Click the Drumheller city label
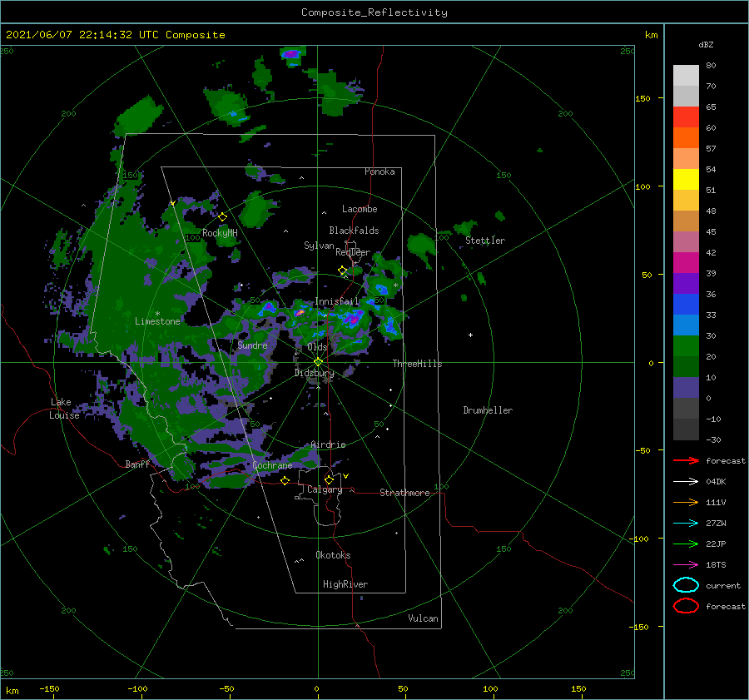This screenshot has width=749, height=700. (488, 410)
